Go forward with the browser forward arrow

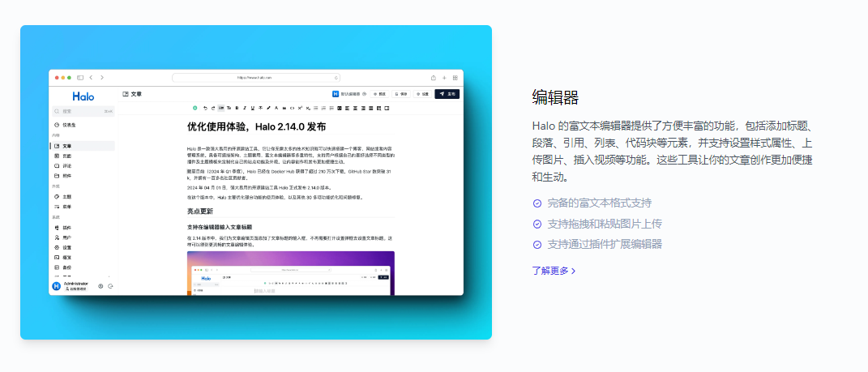coord(102,78)
